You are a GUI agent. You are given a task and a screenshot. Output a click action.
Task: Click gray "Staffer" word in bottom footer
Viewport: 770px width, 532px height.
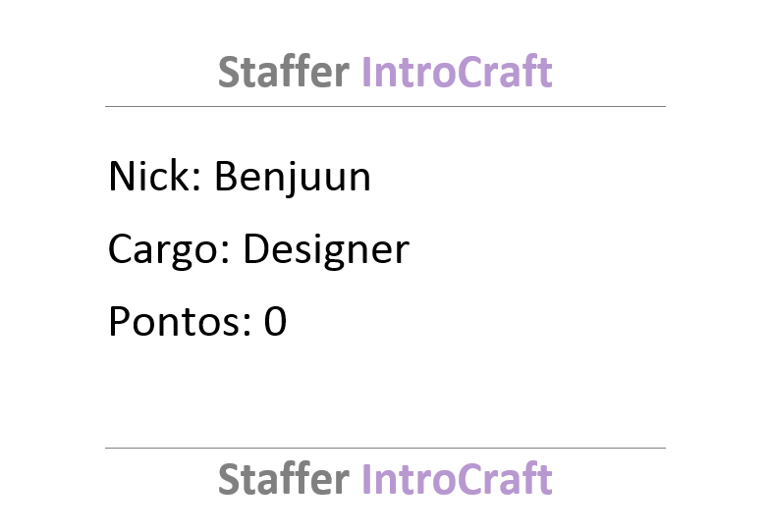(x=284, y=479)
